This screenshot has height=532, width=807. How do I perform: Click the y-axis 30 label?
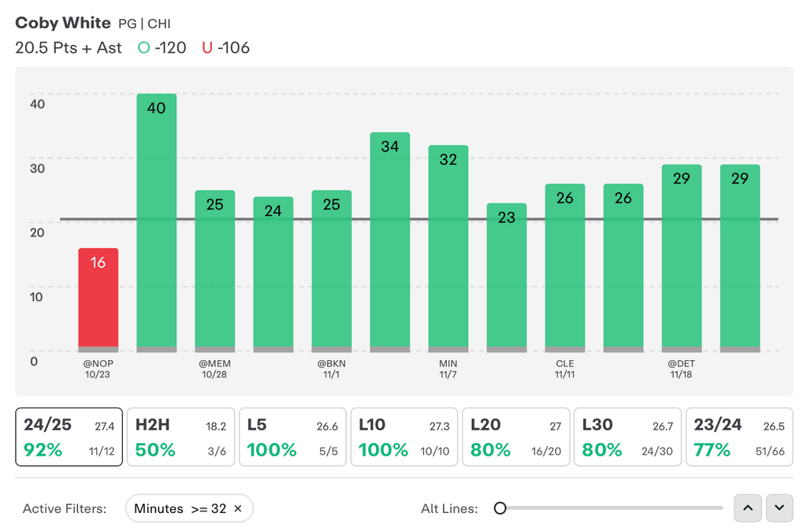(37, 168)
